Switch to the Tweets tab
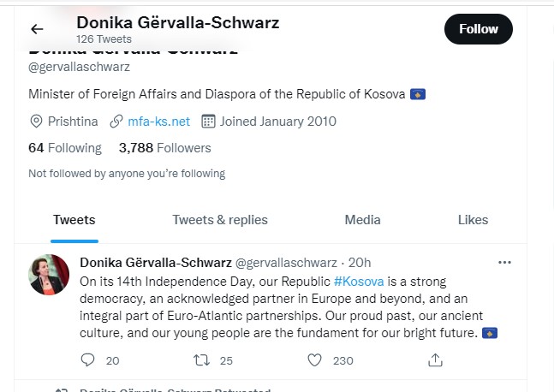 [74, 220]
